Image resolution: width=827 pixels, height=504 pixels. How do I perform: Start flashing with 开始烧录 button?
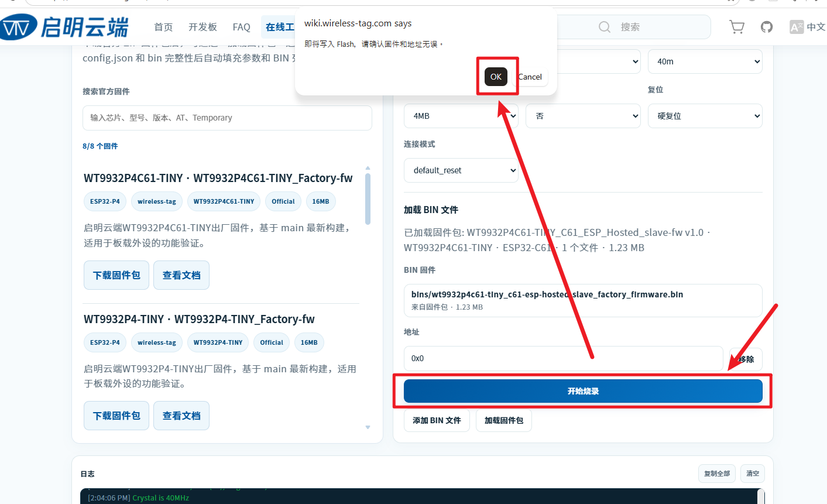(583, 391)
